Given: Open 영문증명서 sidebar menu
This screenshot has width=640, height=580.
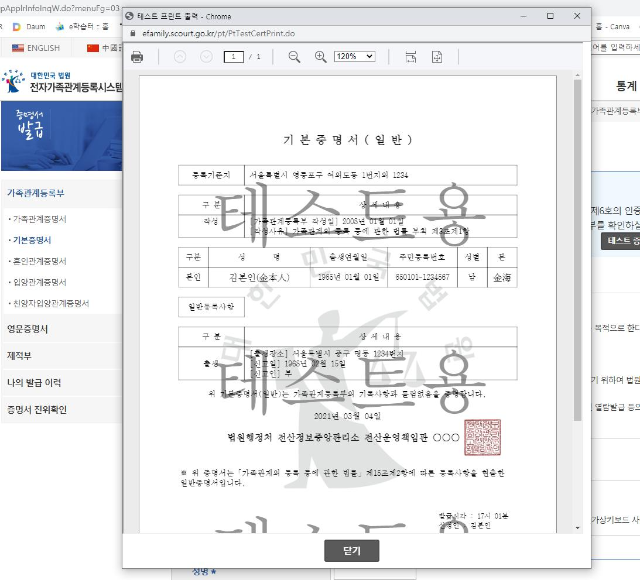Looking at the screenshot, I should point(27,329).
